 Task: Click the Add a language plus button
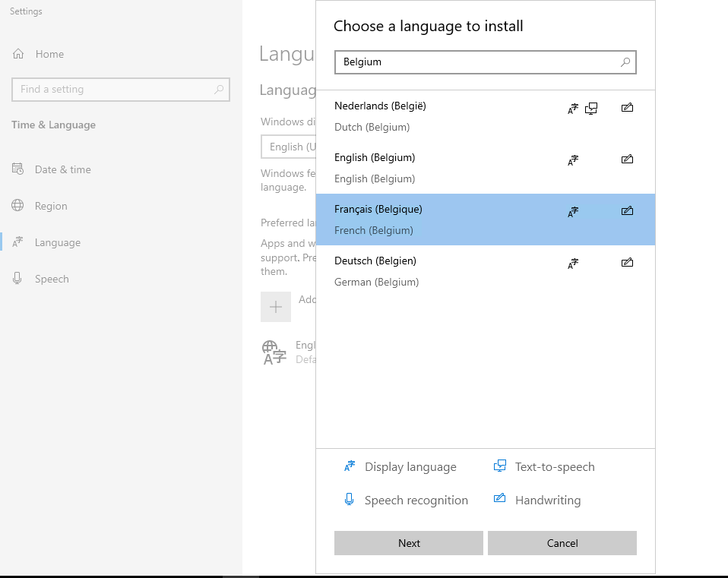276,307
